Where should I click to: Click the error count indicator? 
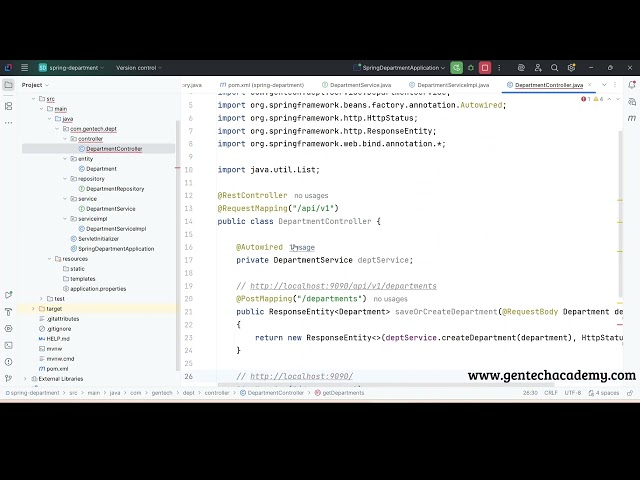point(586,99)
